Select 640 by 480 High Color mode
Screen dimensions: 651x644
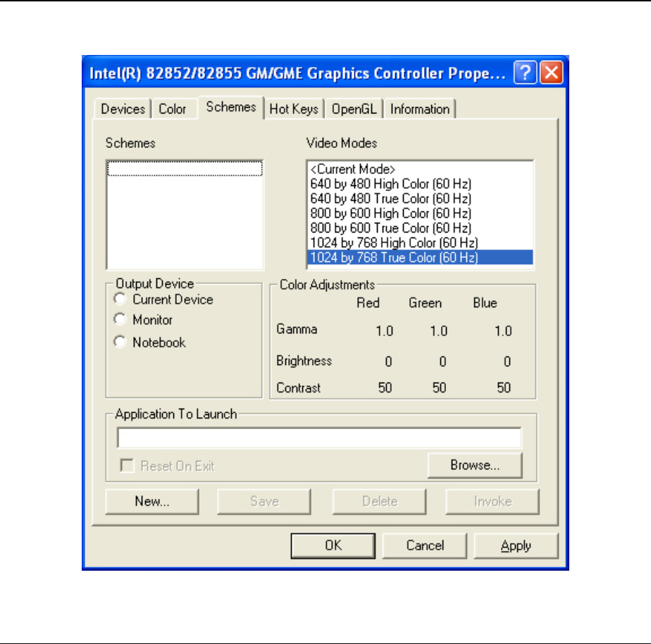coord(420,184)
